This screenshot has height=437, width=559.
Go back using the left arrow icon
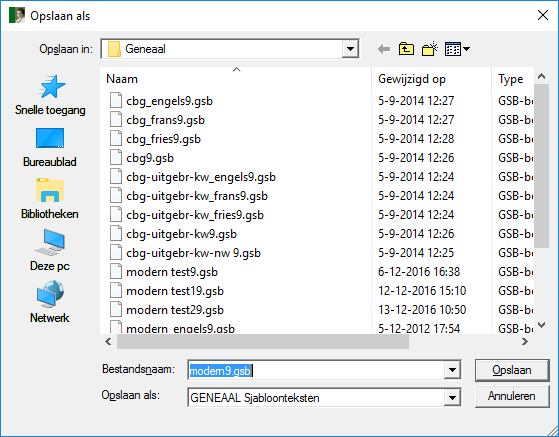click(384, 49)
